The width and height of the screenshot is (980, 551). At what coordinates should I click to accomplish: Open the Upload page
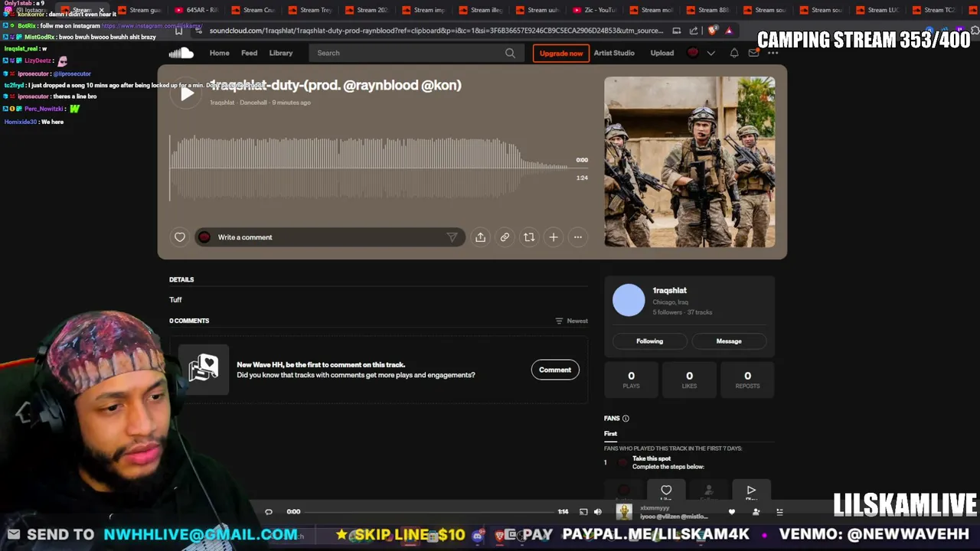click(662, 53)
